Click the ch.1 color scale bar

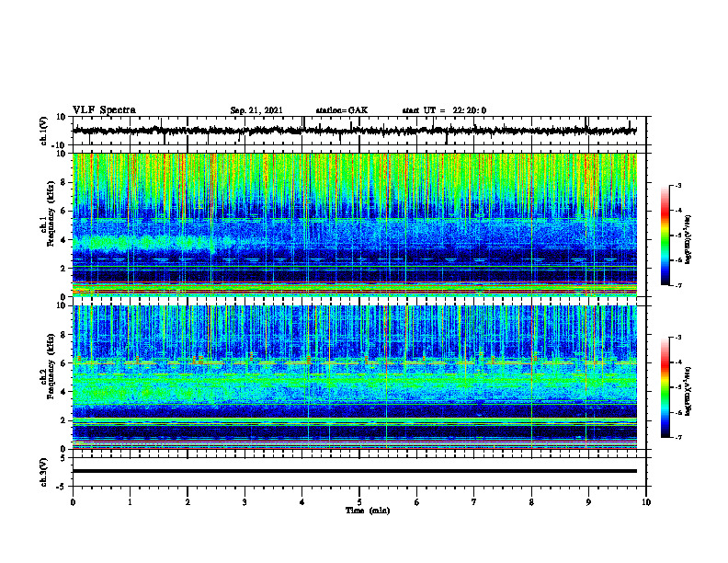click(665, 236)
